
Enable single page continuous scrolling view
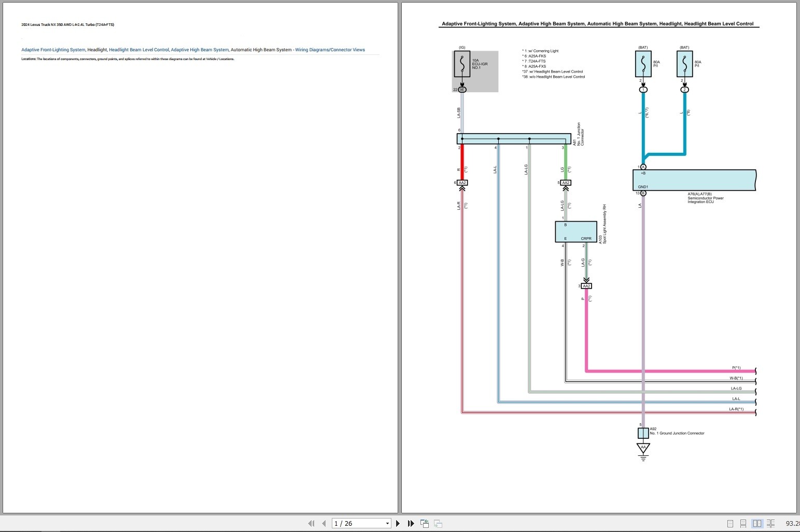[743, 524]
